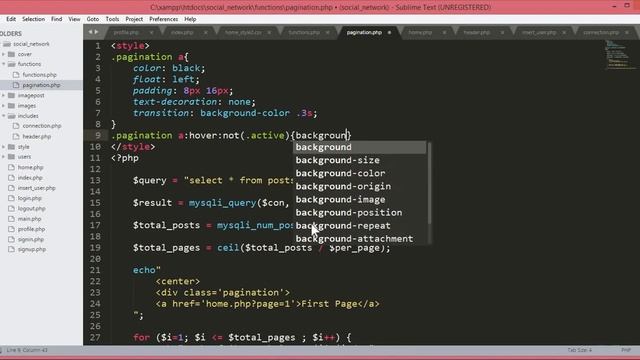
Task: Click the includes folder icon
Action: [x=11, y=116]
